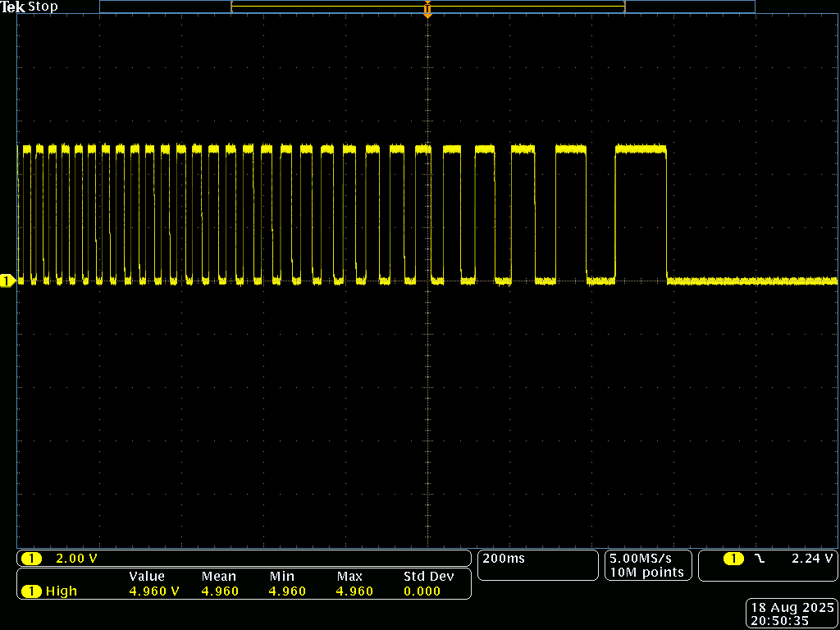Select the Std Dev column header
The image size is (840, 630).
[x=428, y=577]
